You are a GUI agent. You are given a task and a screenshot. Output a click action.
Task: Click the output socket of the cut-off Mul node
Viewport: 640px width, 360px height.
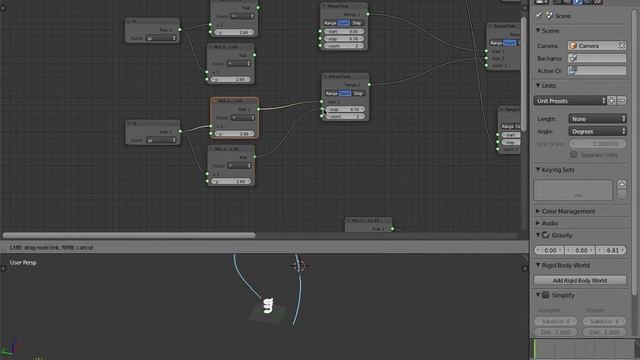[x=392, y=229]
